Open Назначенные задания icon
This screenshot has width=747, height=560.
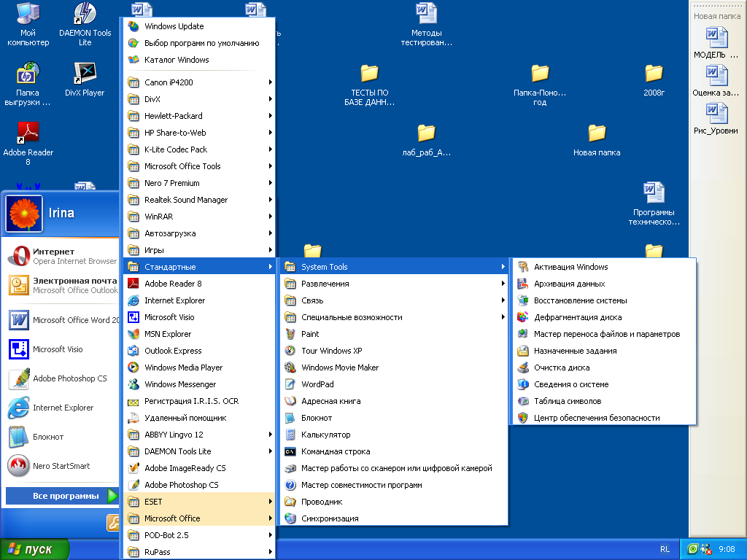pyautogui.click(x=522, y=351)
